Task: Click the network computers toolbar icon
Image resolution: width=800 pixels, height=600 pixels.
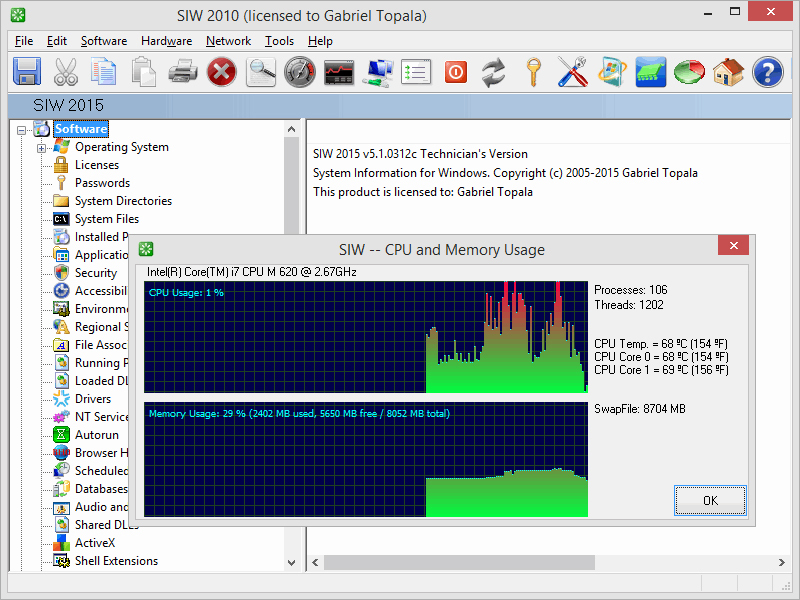Action: click(x=378, y=72)
